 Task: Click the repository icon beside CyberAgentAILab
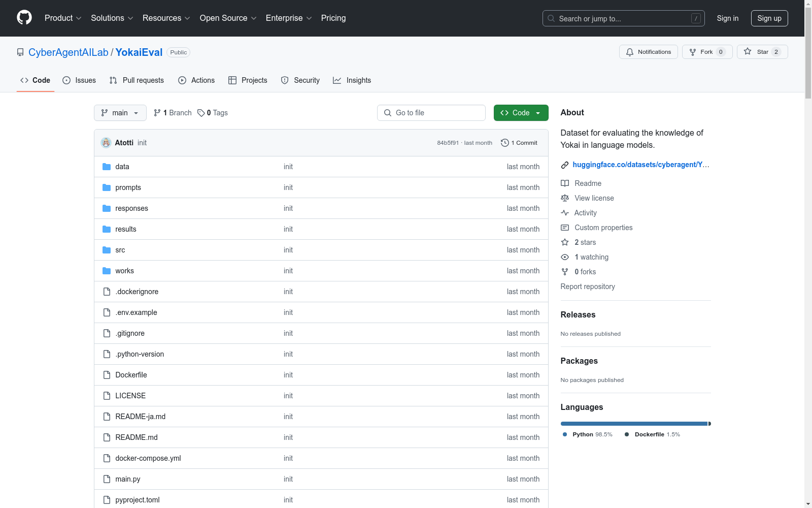tap(20, 52)
